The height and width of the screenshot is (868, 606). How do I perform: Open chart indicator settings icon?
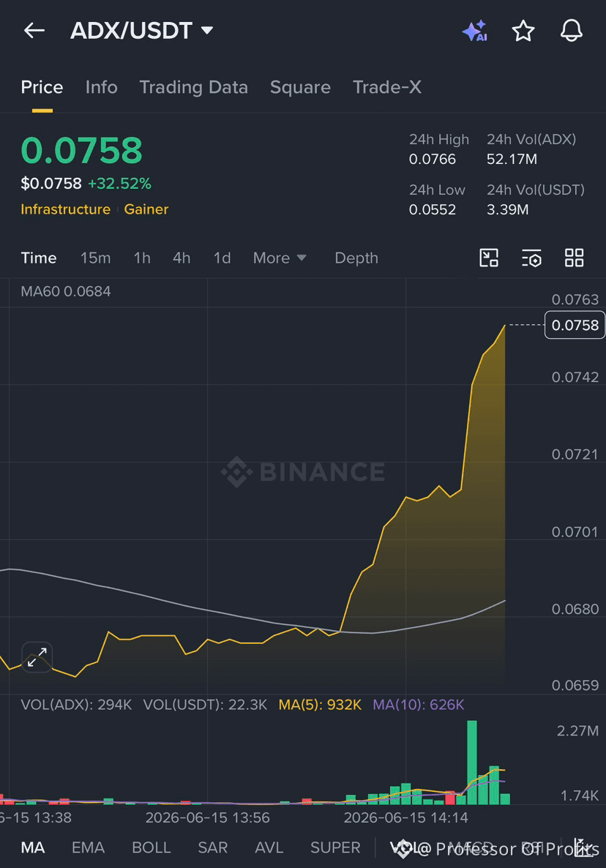click(x=531, y=258)
